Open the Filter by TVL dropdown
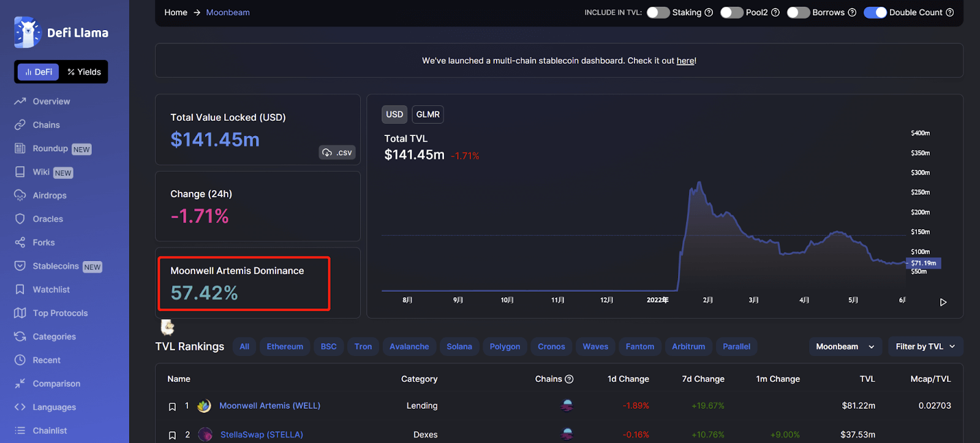 [925, 347]
